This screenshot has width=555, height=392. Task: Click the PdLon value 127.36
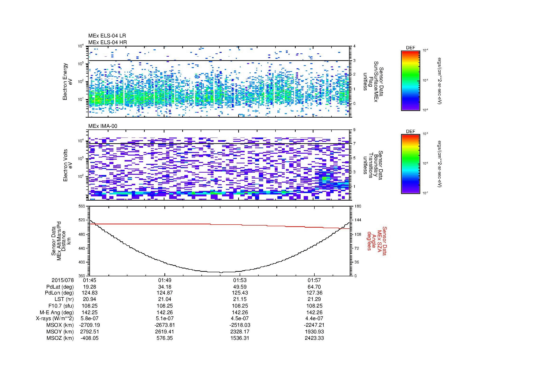314,293
